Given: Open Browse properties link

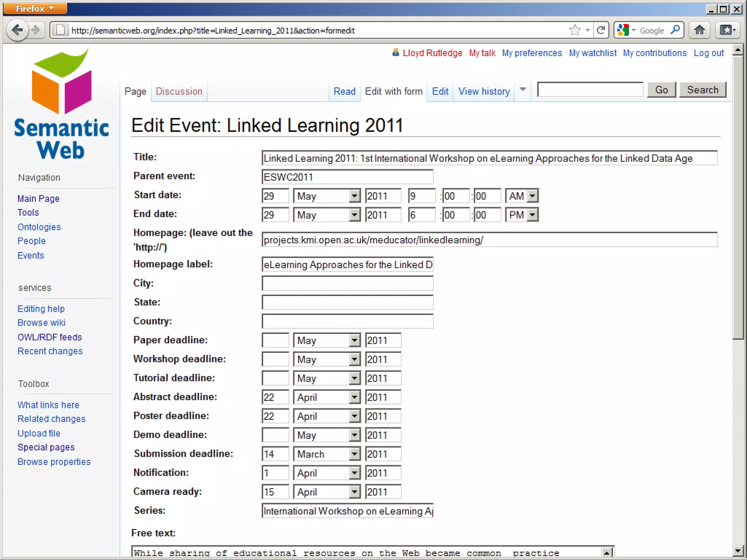Looking at the screenshot, I should (54, 462).
